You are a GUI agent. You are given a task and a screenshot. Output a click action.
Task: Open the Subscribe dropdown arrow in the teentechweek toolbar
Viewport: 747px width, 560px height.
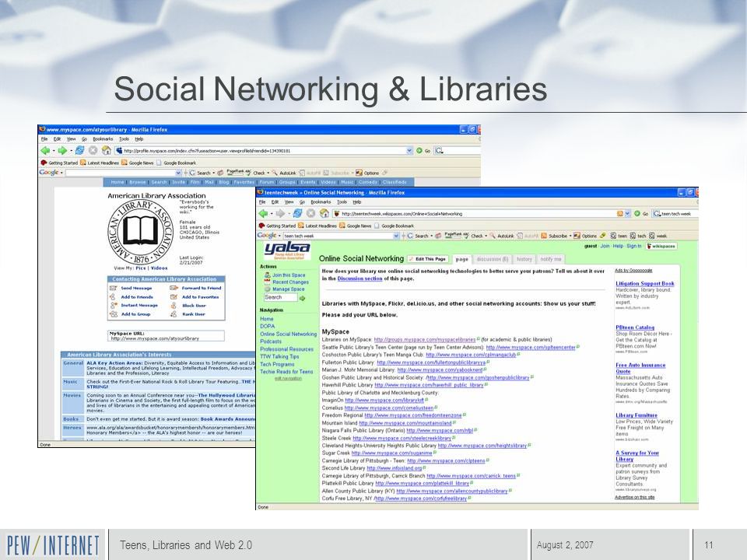(570, 236)
